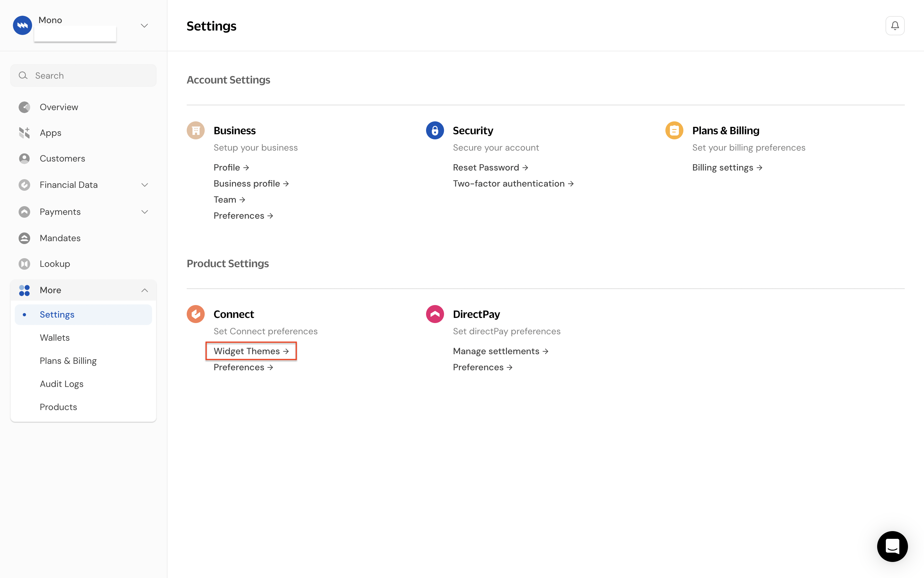Open the Widget Themes link
Image resolution: width=924 pixels, height=578 pixels.
pyautogui.click(x=251, y=351)
